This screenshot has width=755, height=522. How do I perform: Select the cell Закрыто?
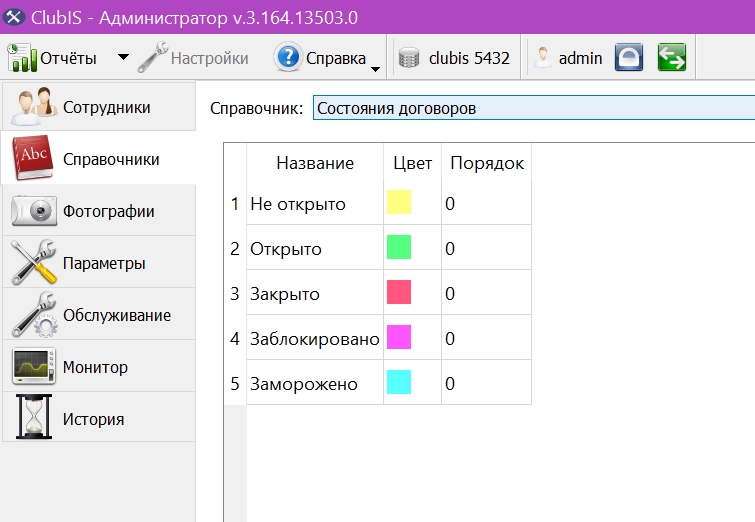[x=315, y=293]
